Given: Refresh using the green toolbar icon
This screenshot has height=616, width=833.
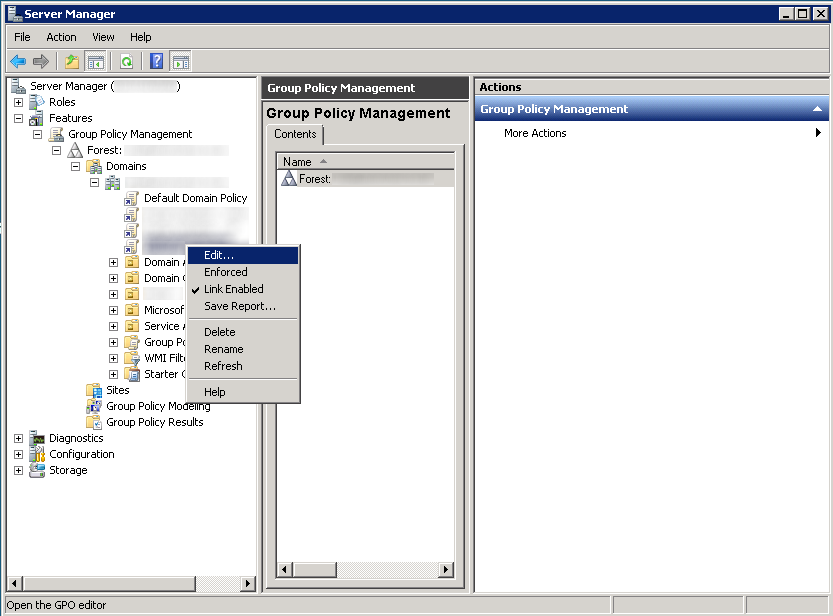Looking at the screenshot, I should click(x=126, y=62).
